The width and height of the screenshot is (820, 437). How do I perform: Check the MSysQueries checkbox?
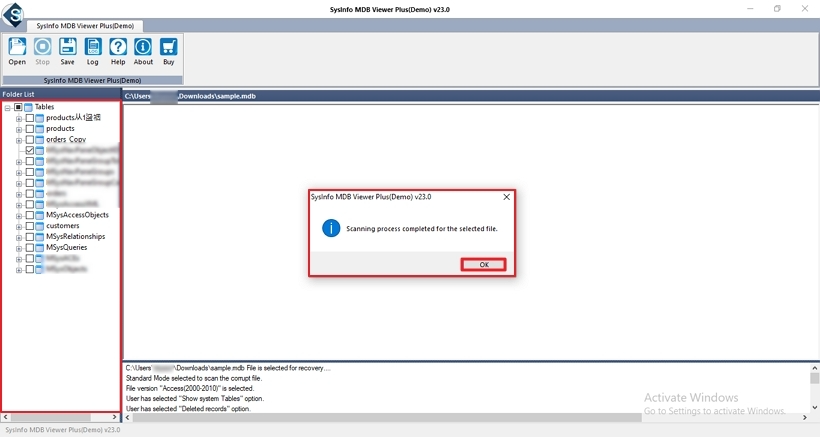click(x=30, y=248)
